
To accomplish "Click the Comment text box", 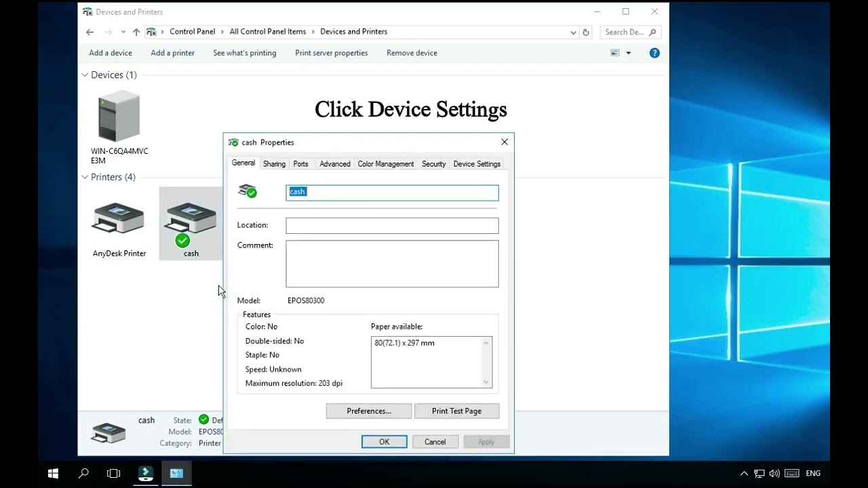I will click(392, 264).
